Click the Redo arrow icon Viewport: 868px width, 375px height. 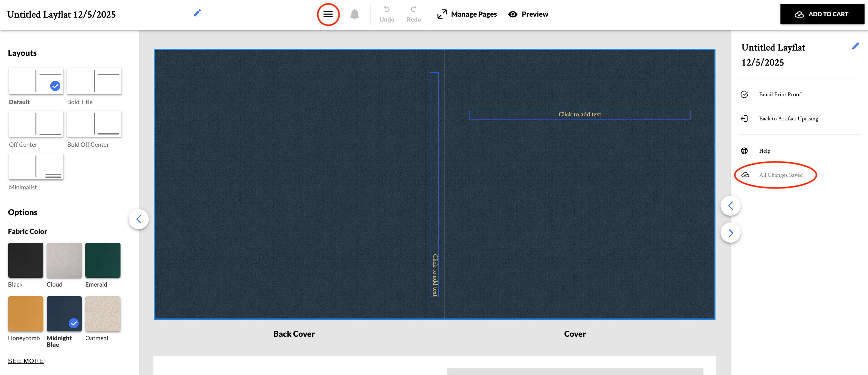(414, 9)
